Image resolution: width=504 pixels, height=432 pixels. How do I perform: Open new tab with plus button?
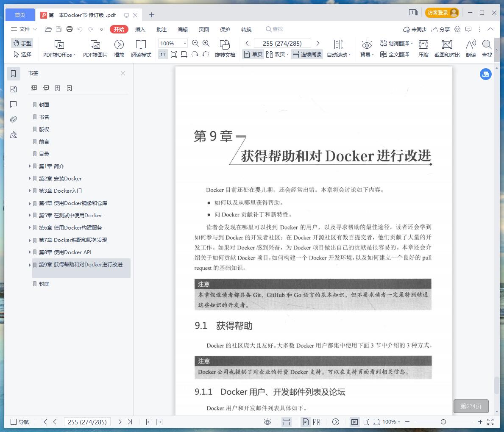[x=152, y=15]
